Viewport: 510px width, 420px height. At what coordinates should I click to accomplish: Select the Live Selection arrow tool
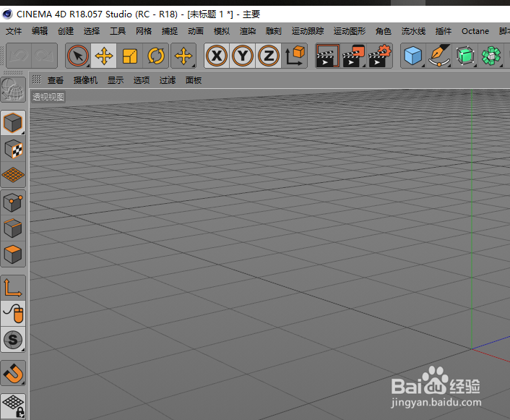coord(78,56)
